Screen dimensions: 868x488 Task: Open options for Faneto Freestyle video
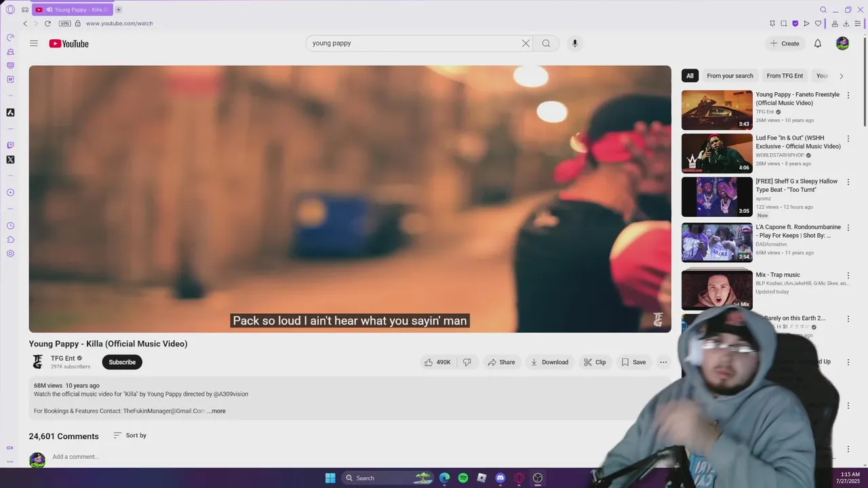[848, 95]
